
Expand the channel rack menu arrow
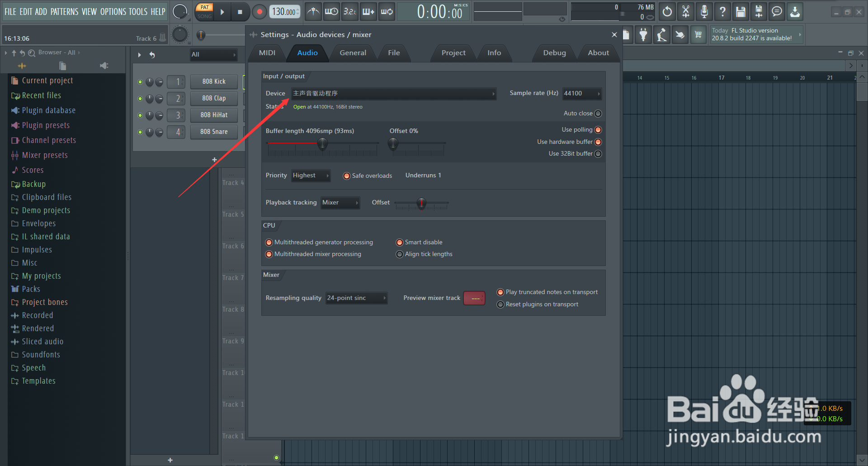coord(139,55)
